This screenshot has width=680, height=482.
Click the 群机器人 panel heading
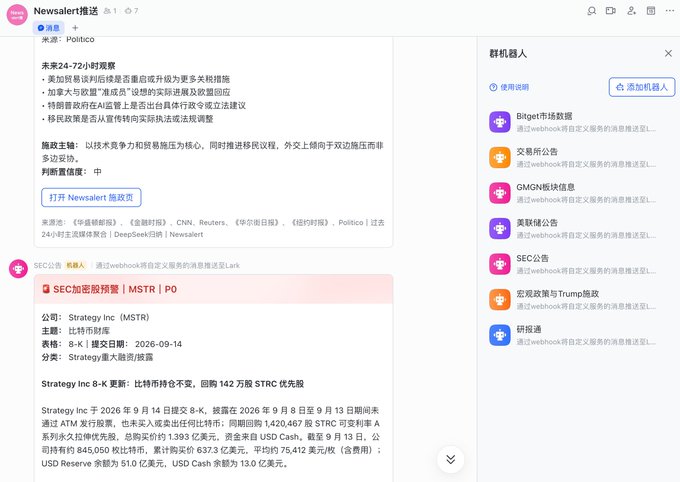point(508,54)
